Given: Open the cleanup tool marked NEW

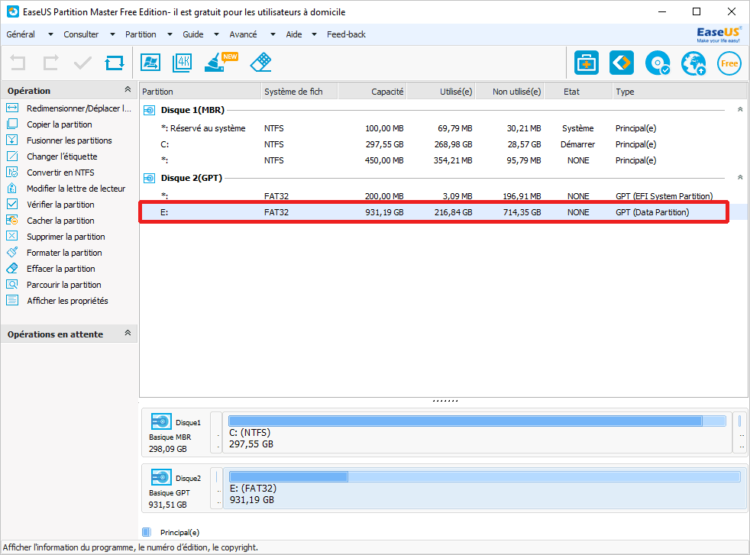Looking at the screenshot, I should (x=220, y=62).
